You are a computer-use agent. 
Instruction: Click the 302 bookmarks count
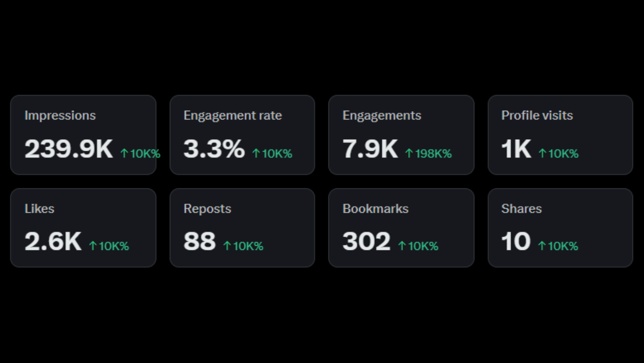coord(366,242)
